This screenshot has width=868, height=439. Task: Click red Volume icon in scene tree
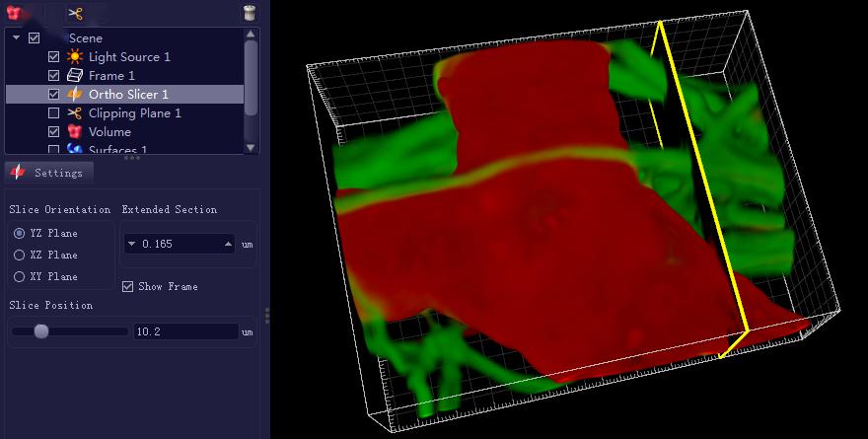74,132
